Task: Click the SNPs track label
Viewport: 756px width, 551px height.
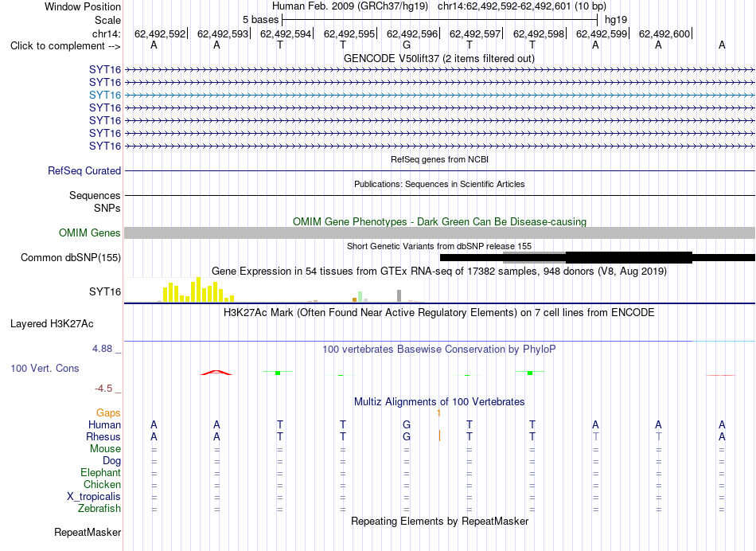Action: click(x=107, y=208)
